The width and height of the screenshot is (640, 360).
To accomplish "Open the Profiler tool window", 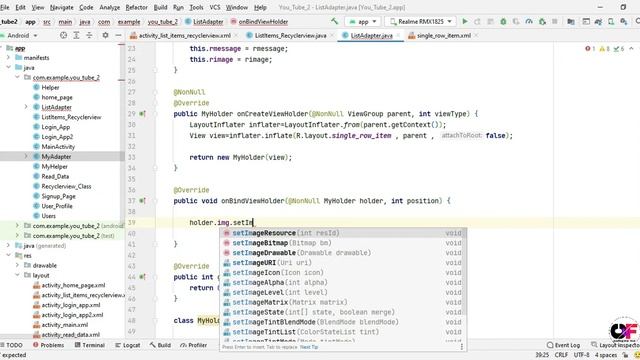I will 194,345.
